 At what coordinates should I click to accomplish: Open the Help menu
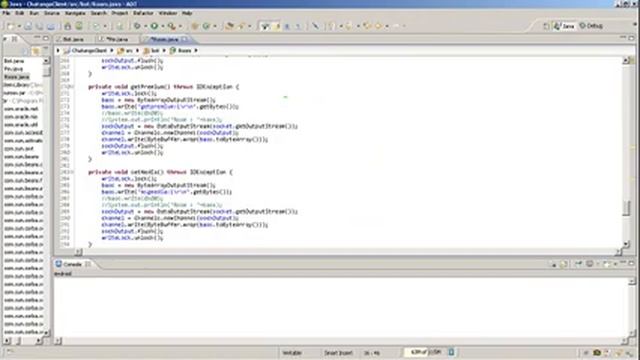[187, 13]
